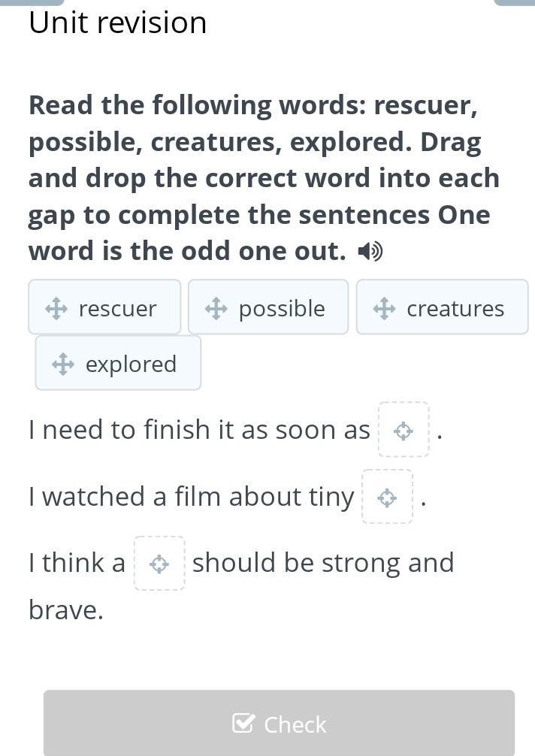The height and width of the screenshot is (756, 535).
Task: Select the word 'possible' chip label
Action: click(282, 308)
